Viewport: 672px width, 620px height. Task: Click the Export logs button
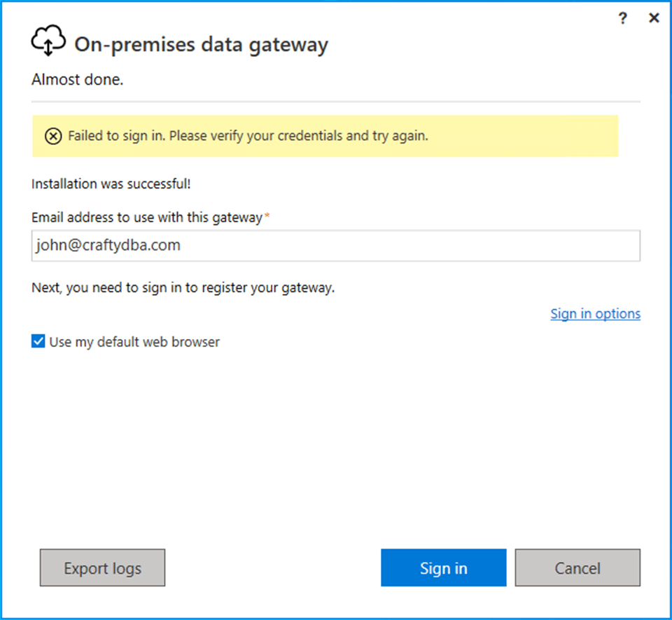[102, 567]
